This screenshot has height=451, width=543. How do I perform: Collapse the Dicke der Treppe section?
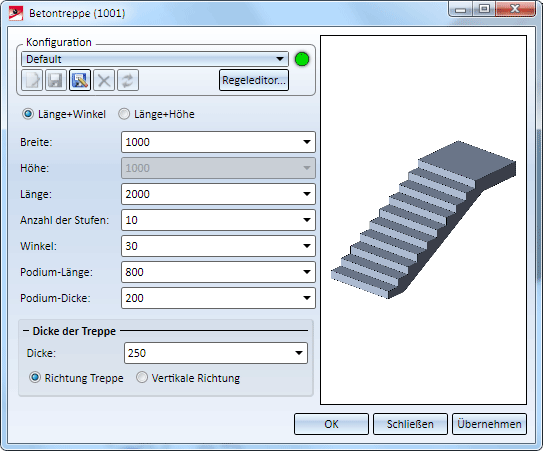[x=26, y=331]
